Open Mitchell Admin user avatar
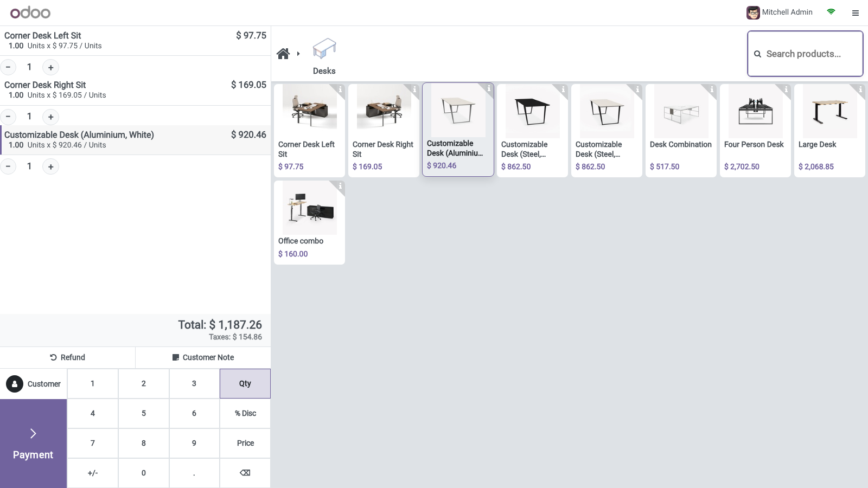868x488 pixels. 753,12
